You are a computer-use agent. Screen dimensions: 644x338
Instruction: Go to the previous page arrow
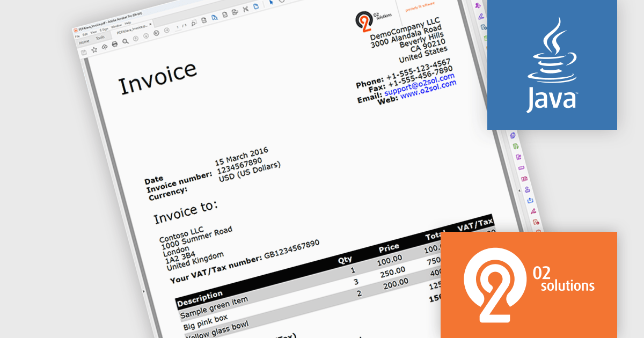[136, 39]
